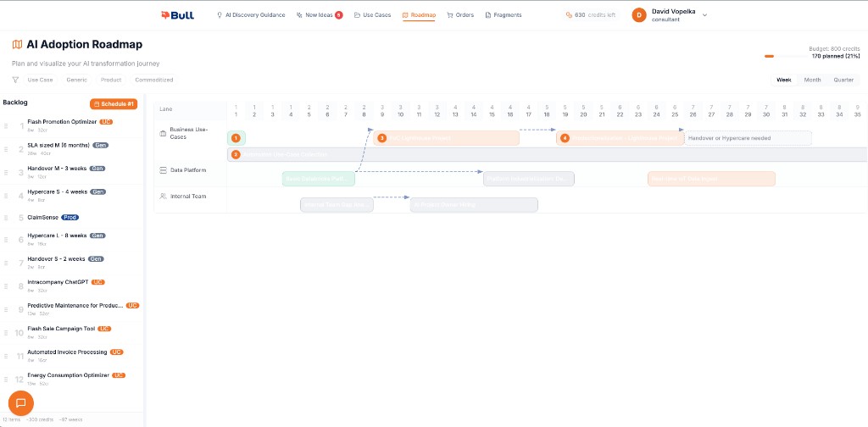Grab the drag handle of Flash Sale Campaign Tool
Image resolution: width=868 pixels, height=427 pixels.
[6, 333]
